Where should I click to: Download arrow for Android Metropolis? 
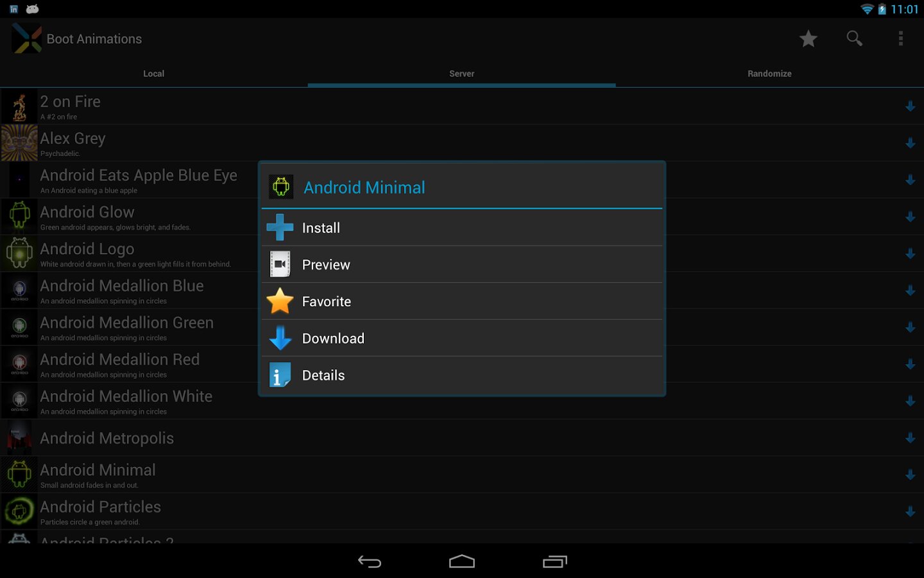910,438
